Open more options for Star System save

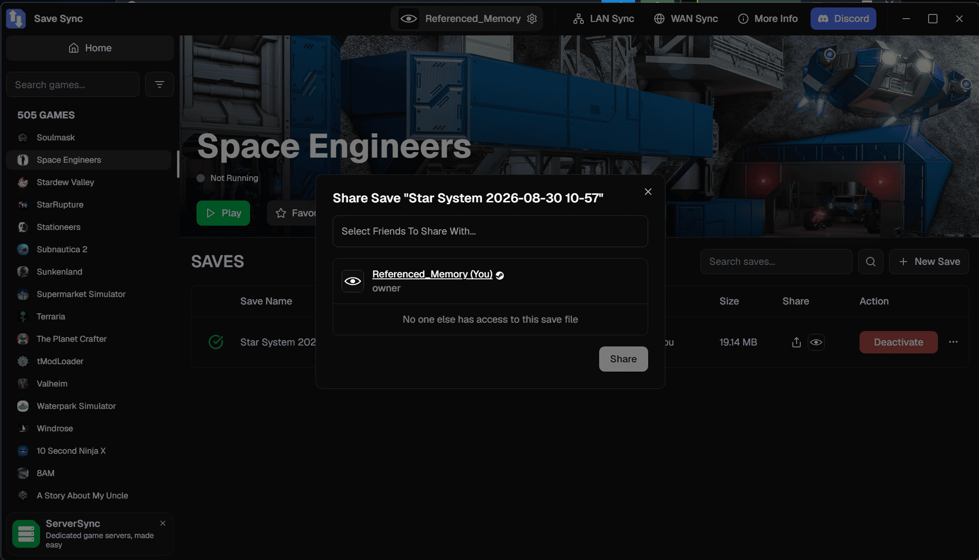tap(953, 342)
